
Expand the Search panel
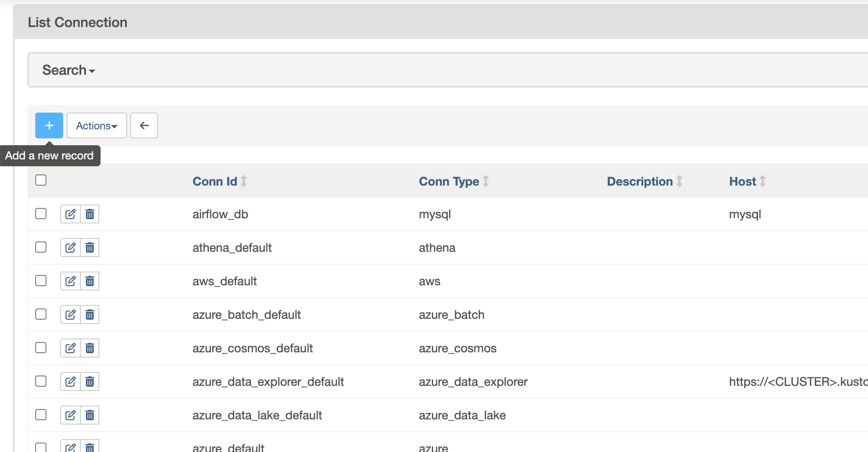coord(68,70)
